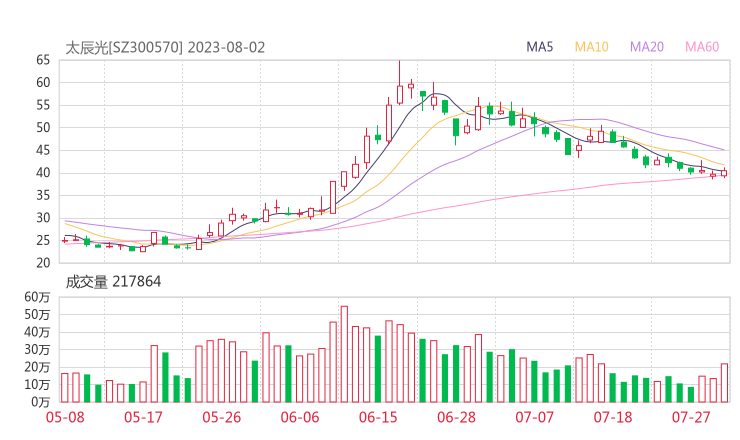740x440 pixels.
Task: Click the MA60 legend label
Action: point(702,47)
